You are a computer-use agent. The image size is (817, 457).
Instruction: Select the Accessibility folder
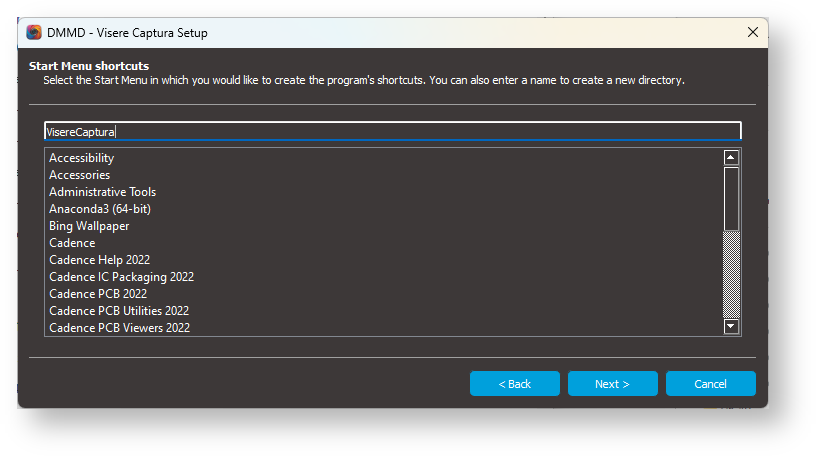point(82,158)
